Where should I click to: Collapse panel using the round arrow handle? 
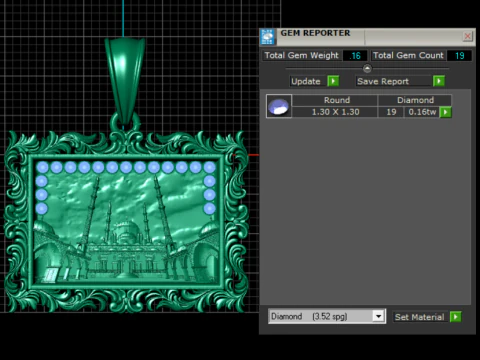367,68
